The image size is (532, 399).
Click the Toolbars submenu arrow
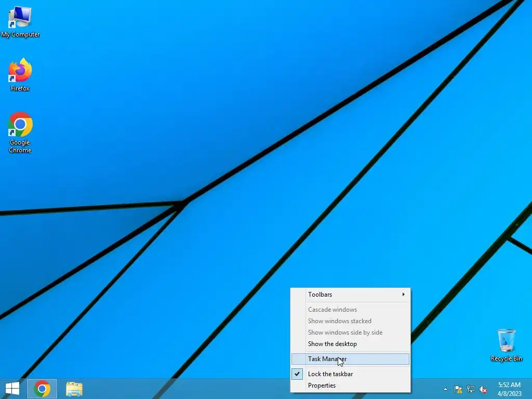point(403,295)
